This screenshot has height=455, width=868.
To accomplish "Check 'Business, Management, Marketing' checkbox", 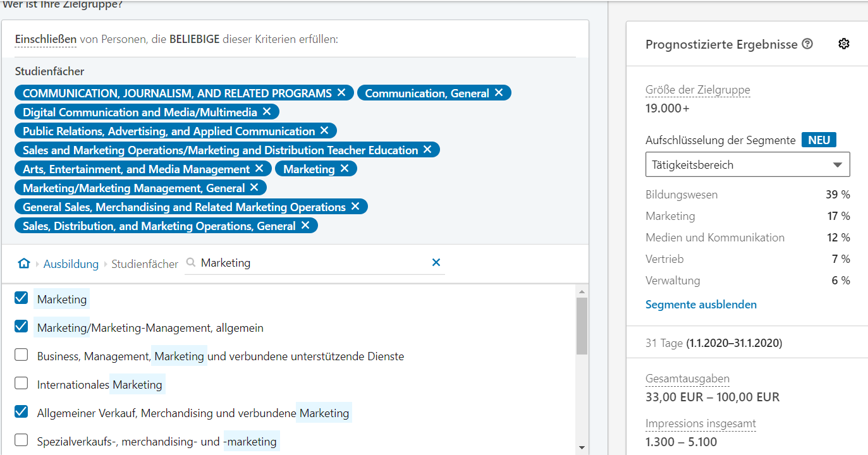I will [x=21, y=355].
